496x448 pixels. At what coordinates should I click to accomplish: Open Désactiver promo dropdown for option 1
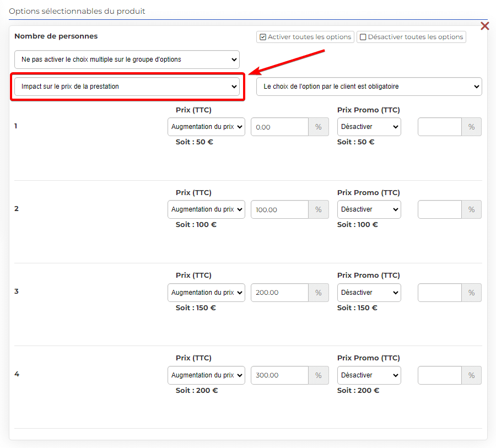[x=369, y=127]
